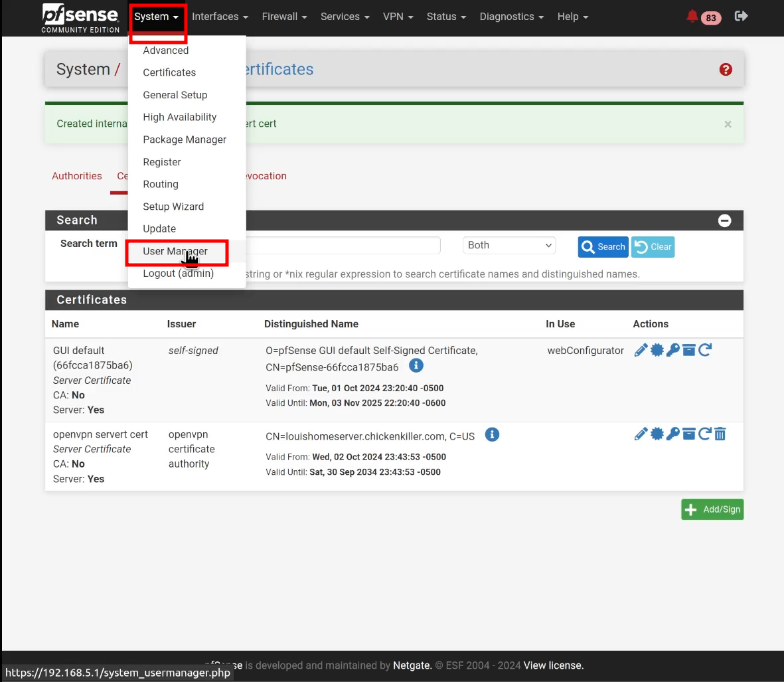
Task: Collapse the System dropdown menu
Action: 157,17
